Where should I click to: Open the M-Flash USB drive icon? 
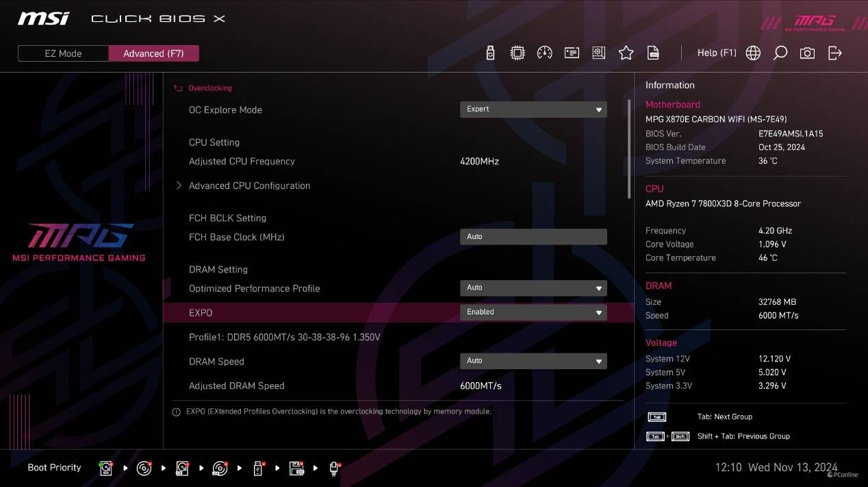coord(490,53)
